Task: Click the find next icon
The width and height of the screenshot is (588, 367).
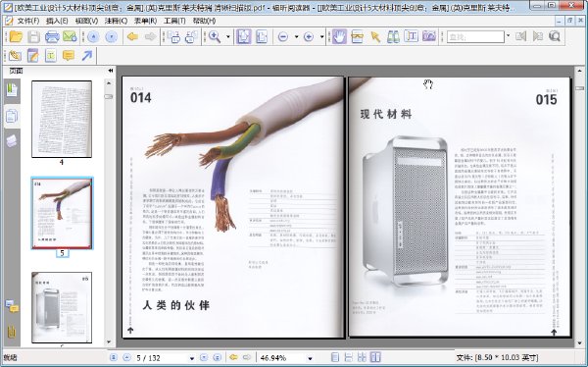Action: click(x=538, y=36)
